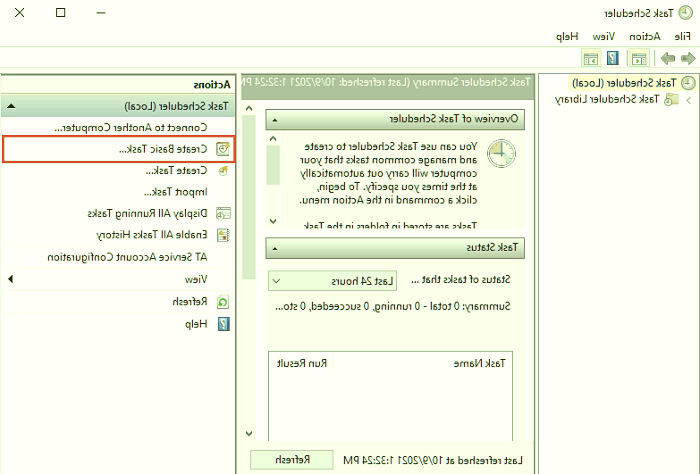Open the Last 24 hours dropdown

point(332,281)
